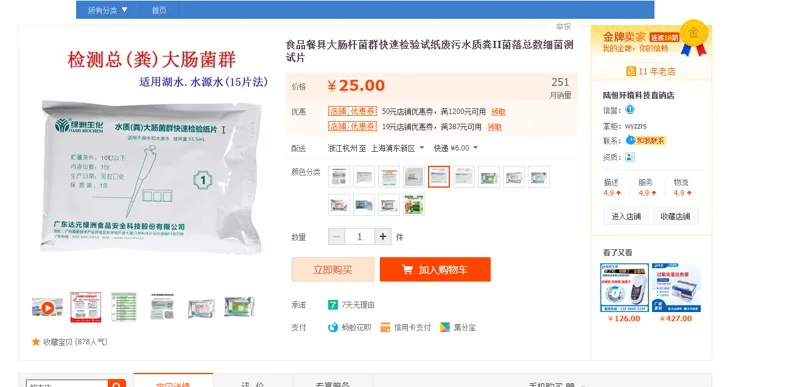Open the 所有分类 dropdown menu
This screenshot has width=800, height=387.
[108, 10]
